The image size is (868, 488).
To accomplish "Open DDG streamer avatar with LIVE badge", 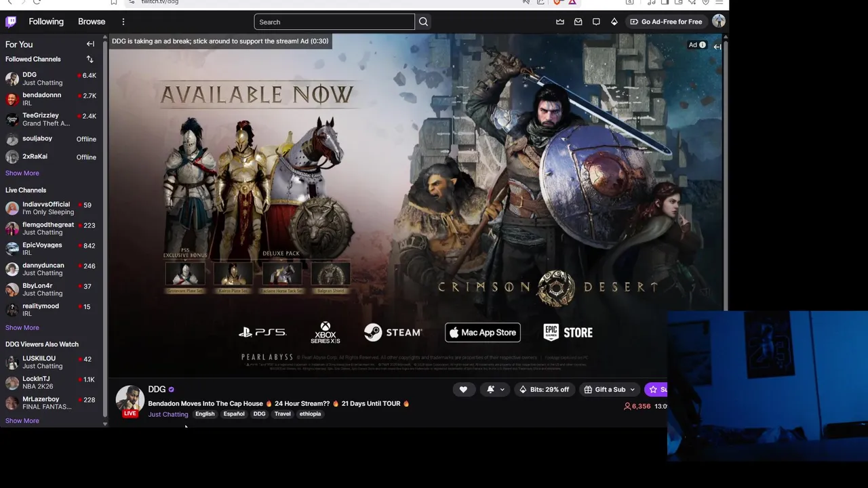I will pos(130,401).
